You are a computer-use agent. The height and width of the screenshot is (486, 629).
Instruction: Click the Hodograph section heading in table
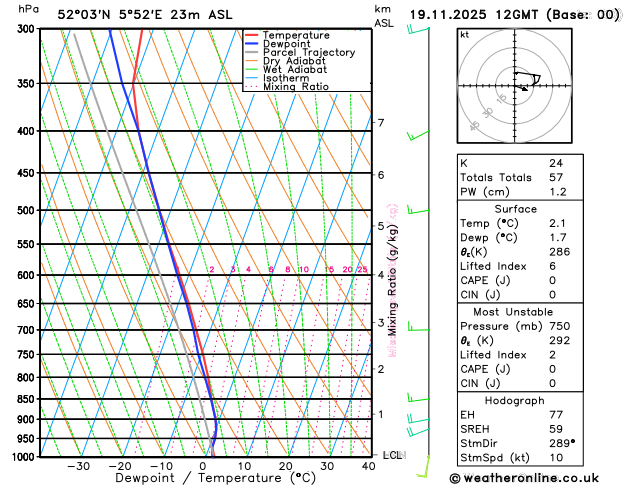coord(515,401)
